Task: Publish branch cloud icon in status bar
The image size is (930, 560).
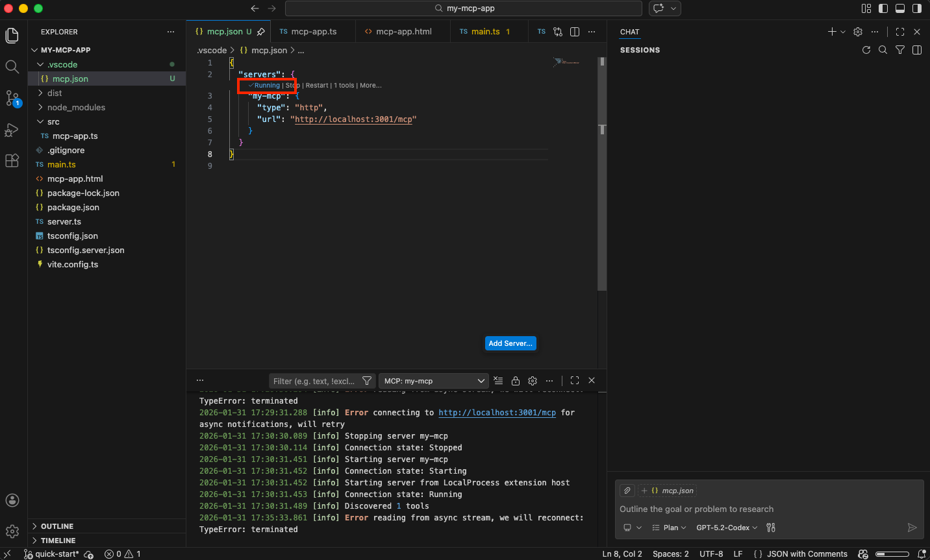Action: [x=89, y=554]
